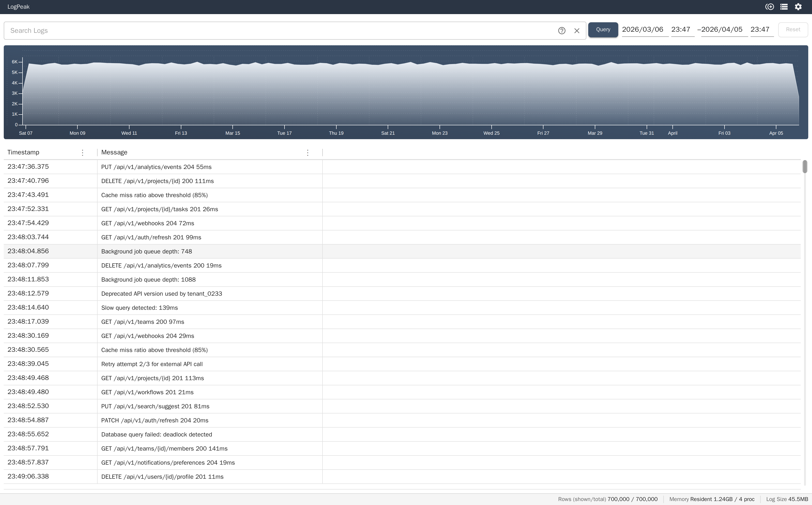Click the Fri 27 label on histogram axis
This screenshot has height=505, width=812.
[x=543, y=133]
